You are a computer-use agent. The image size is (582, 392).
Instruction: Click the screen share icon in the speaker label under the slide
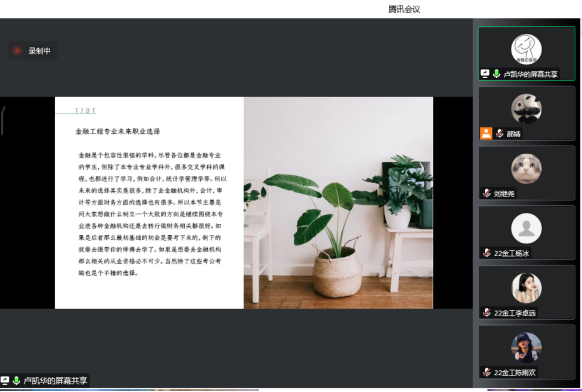(5, 380)
